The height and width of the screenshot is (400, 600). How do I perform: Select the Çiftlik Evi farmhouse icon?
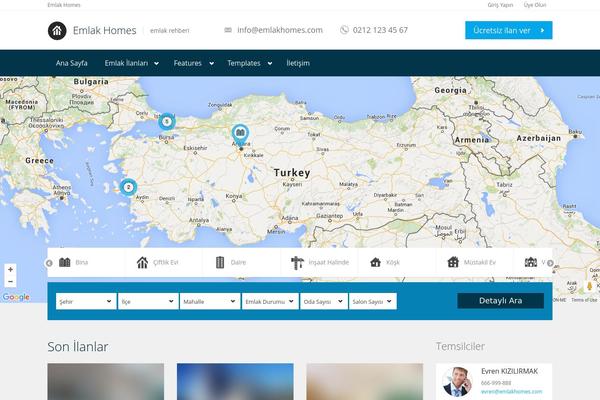(142, 263)
